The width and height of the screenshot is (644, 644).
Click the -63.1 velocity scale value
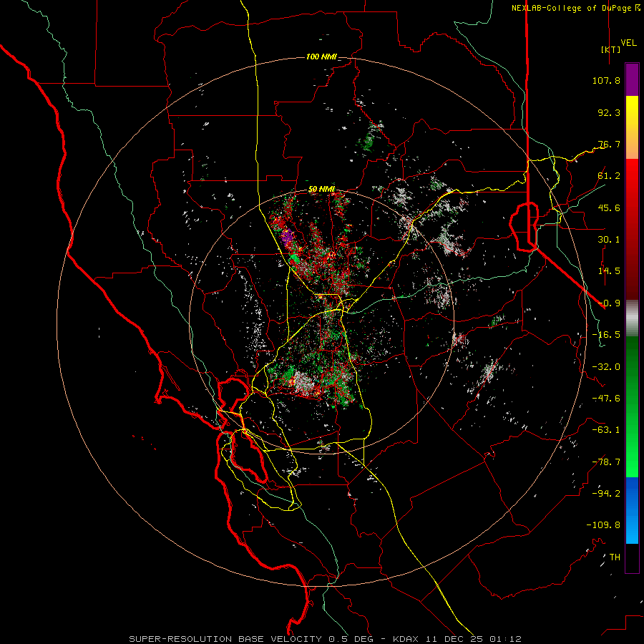[x=606, y=430]
